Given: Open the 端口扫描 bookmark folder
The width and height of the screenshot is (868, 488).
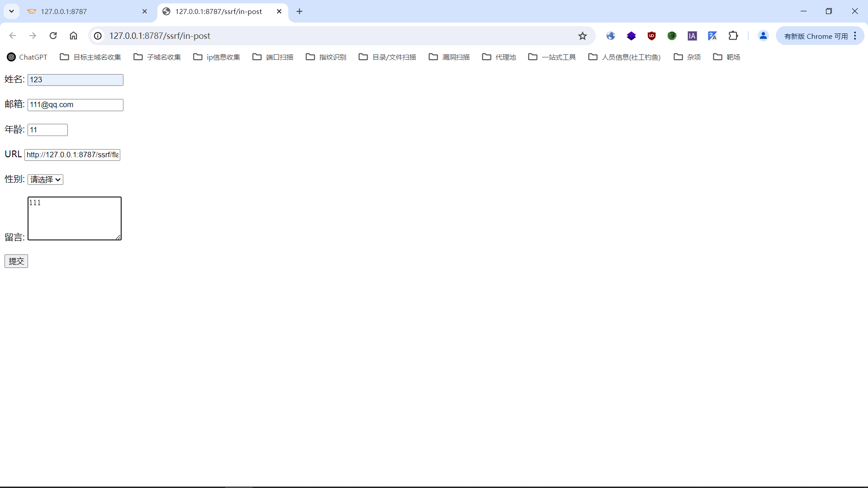Looking at the screenshot, I should (273, 57).
